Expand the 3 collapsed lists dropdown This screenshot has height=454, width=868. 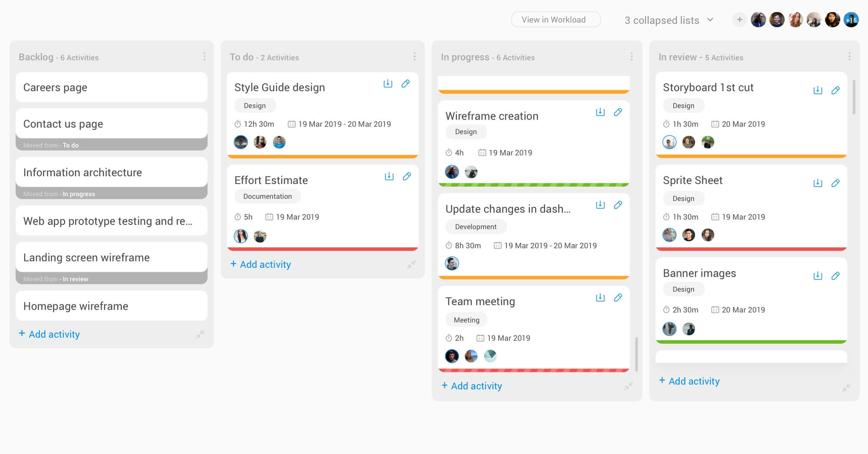click(669, 20)
